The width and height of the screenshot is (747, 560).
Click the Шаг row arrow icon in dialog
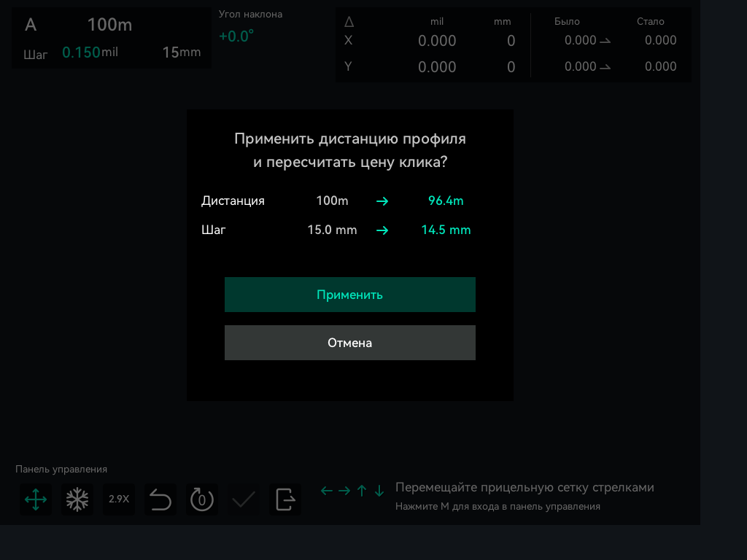382,231
